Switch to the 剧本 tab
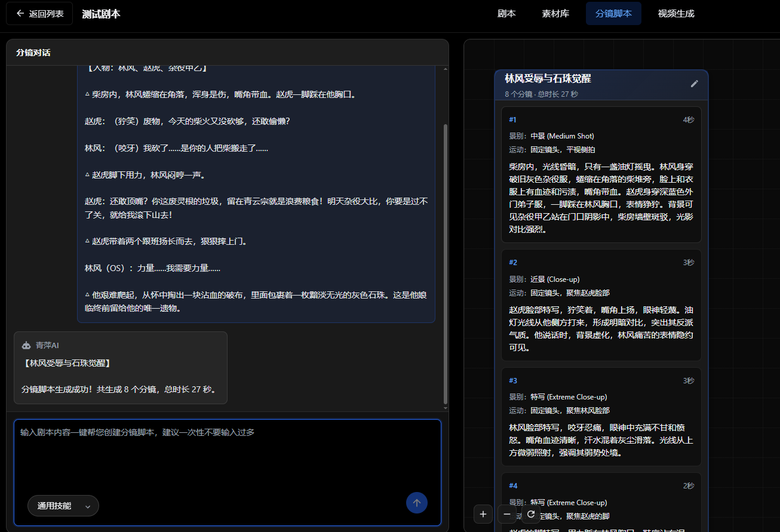 [x=506, y=14]
